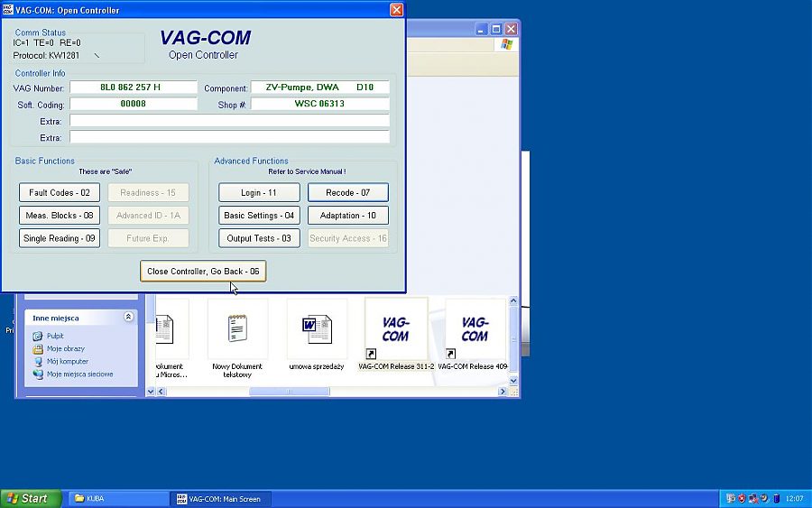
Task: Click the VAG-COM title bar icon
Action: pyautogui.click(x=8, y=10)
